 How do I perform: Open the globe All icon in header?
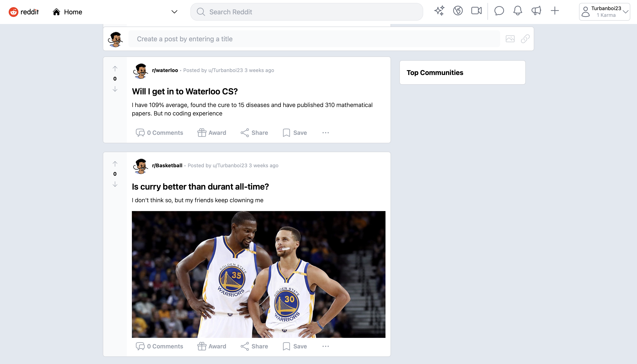point(458,11)
